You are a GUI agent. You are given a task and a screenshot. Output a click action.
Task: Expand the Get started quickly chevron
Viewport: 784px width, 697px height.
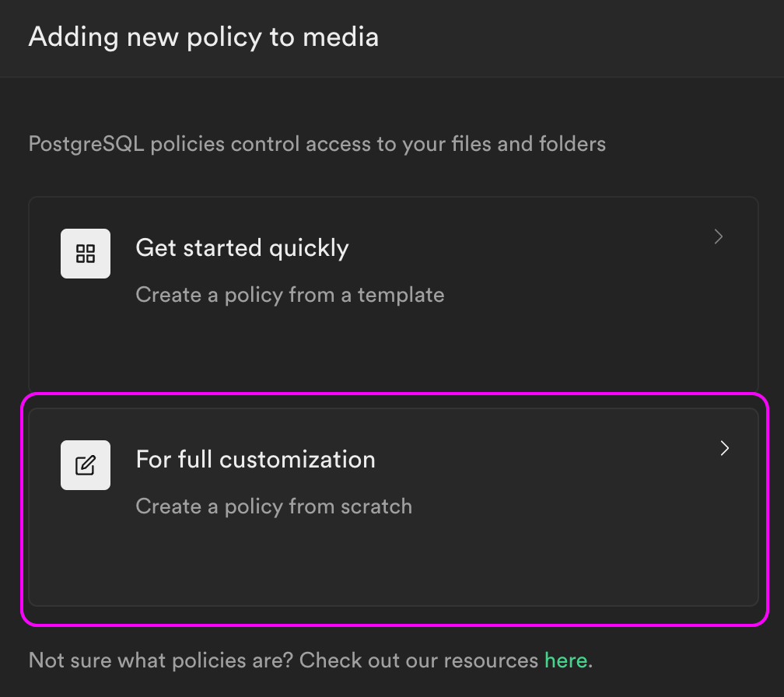[719, 236]
